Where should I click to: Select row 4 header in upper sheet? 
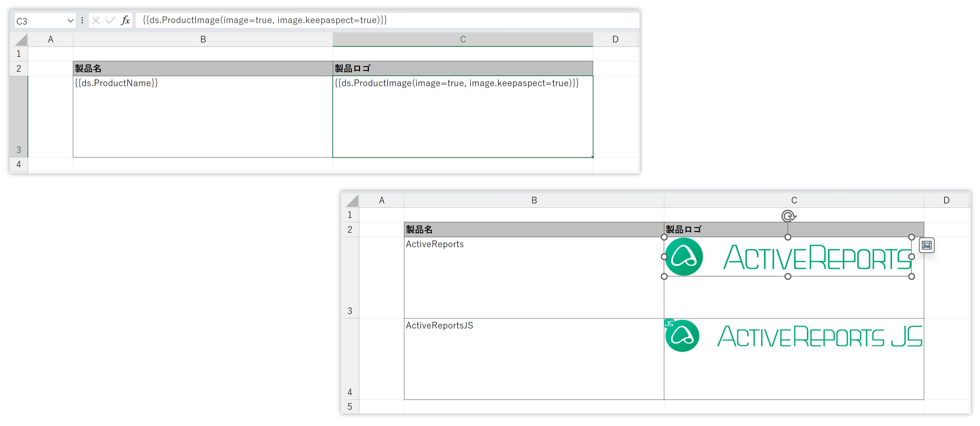[x=19, y=165]
